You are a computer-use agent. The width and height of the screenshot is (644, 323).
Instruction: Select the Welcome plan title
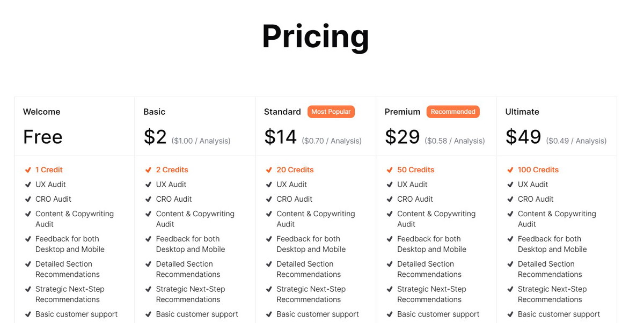pos(41,112)
